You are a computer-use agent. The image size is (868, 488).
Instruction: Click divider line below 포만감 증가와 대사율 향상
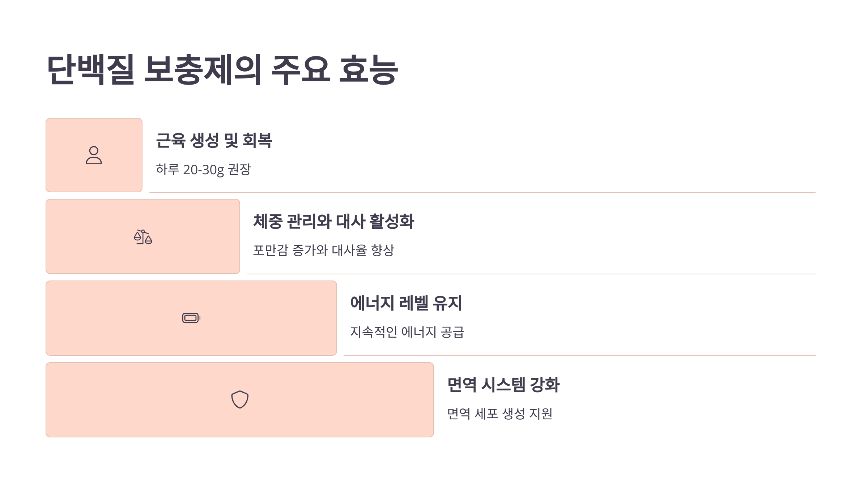[532, 274]
